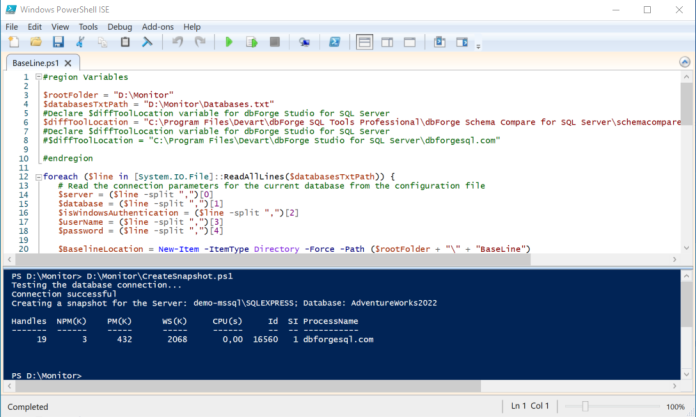Click the New Remote PowerShell Tab icon
Image resolution: width=696 pixels, height=417 pixels.
304,42
